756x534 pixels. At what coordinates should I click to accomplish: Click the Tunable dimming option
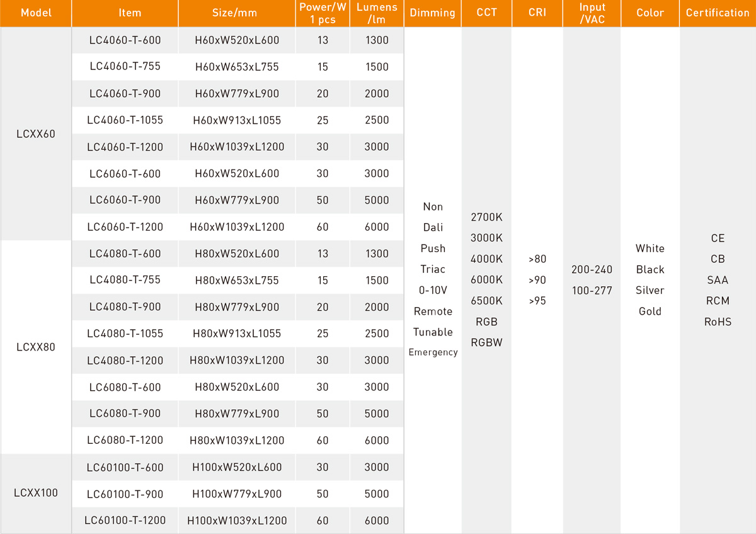(x=433, y=332)
